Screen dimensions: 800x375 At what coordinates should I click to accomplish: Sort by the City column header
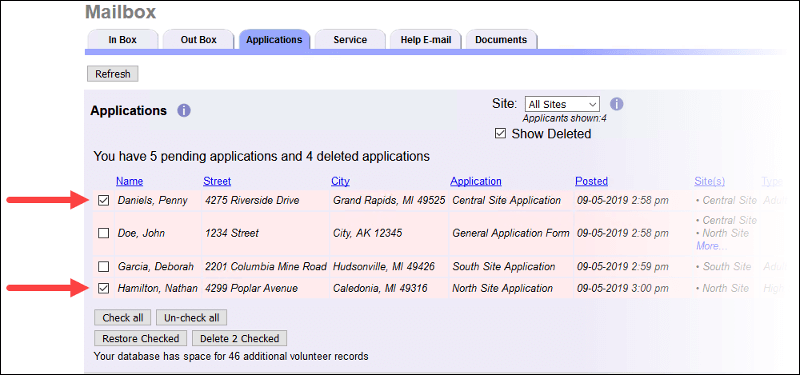click(340, 181)
